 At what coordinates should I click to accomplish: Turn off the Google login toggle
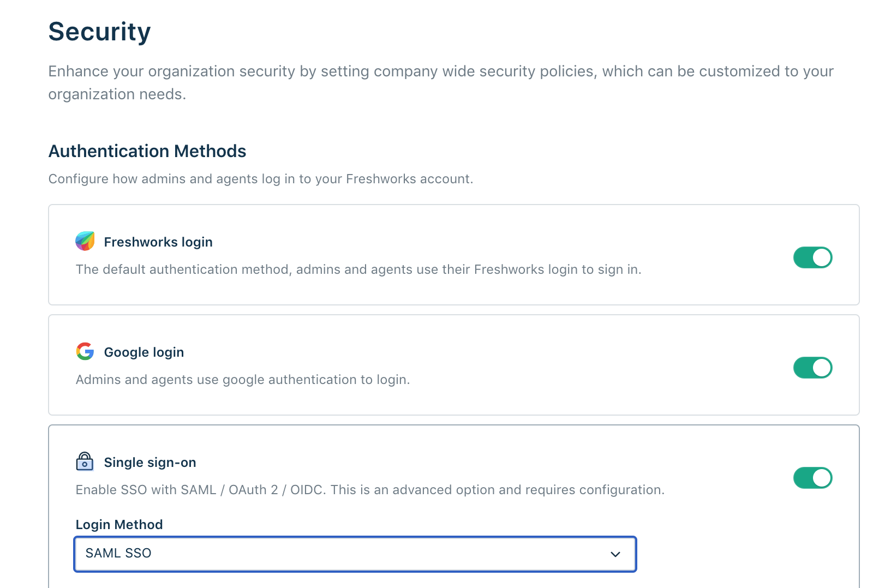812,368
